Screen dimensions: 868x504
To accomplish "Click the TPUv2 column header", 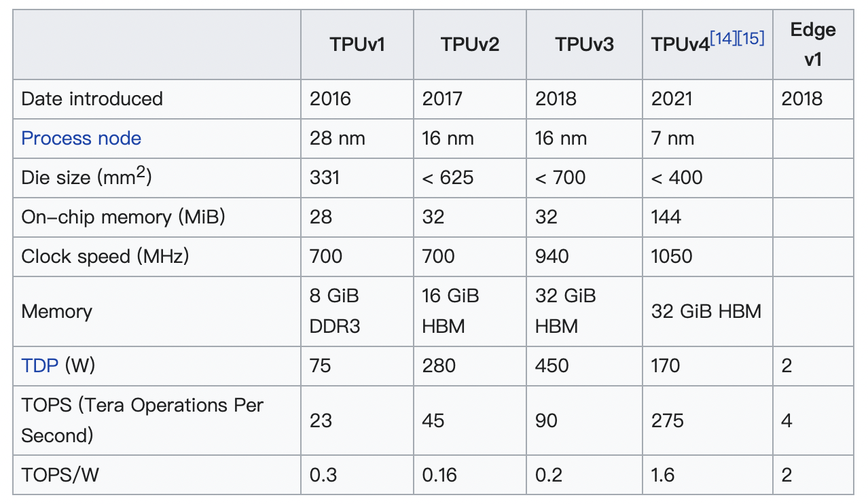I will click(x=470, y=45).
